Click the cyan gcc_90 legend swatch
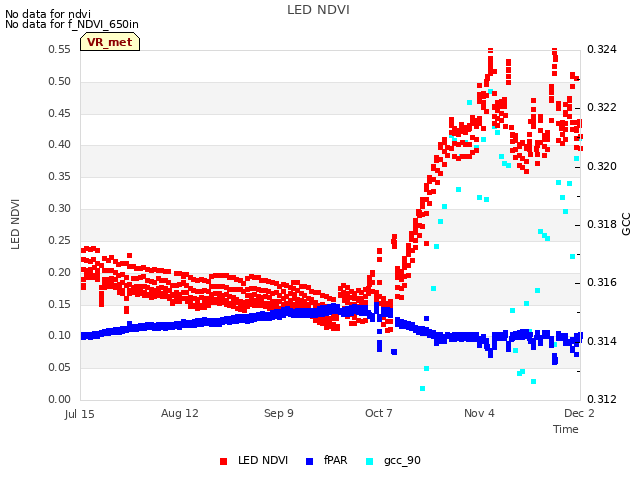The height and width of the screenshot is (480, 640). click(369, 461)
